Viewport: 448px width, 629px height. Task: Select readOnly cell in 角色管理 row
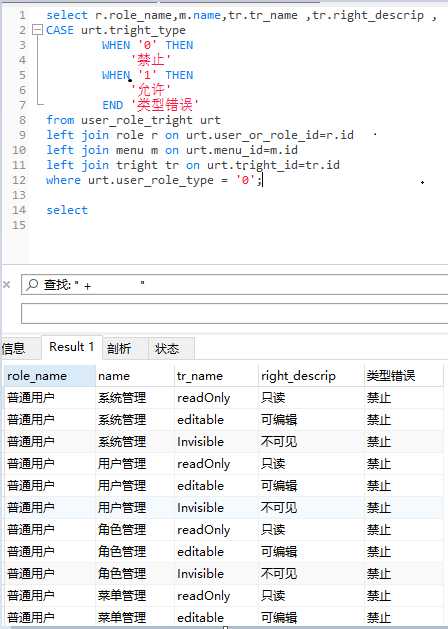point(216,530)
